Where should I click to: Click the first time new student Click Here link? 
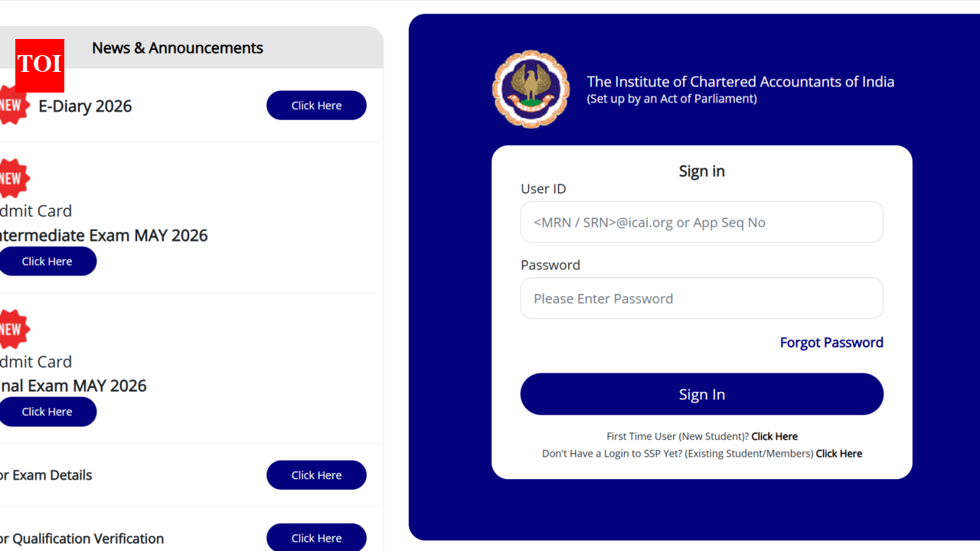(x=774, y=436)
